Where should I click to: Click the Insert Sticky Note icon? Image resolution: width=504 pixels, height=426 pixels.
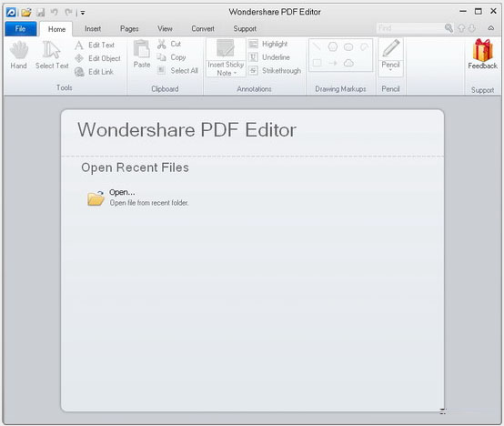[226, 48]
